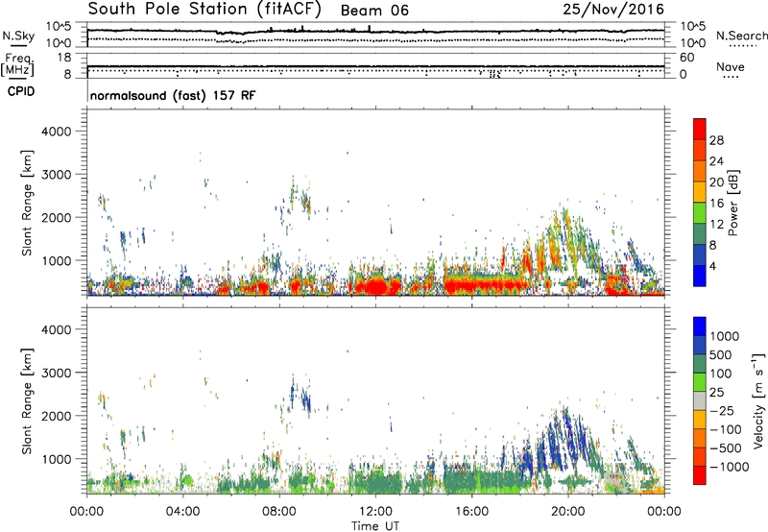Viewport: 768px width, 532px height.
Task: Select the 20 dB power colorbar label
Action: [x=716, y=182]
